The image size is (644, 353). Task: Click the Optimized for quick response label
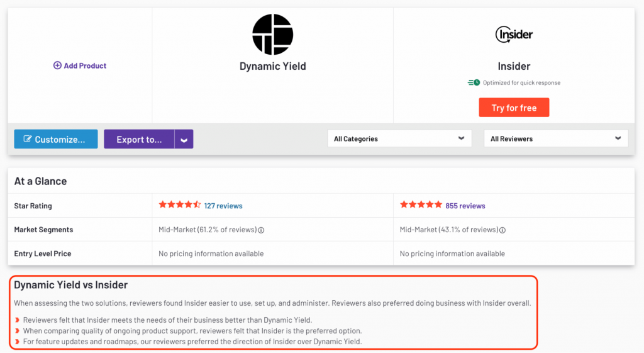(521, 82)
